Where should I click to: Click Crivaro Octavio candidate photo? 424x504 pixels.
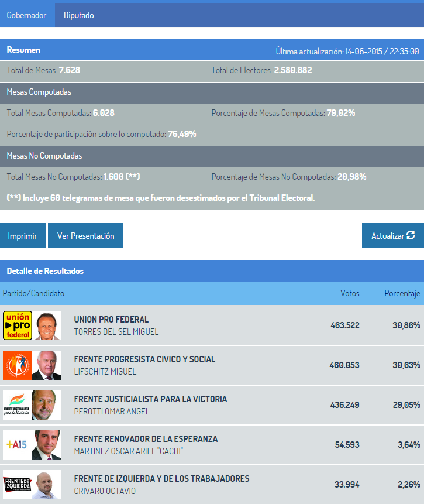(x=47, y=485)
